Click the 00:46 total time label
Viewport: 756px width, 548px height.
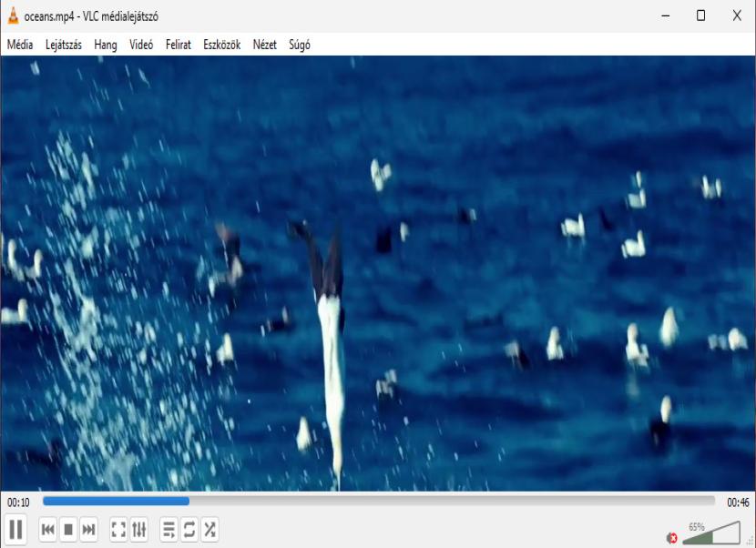(738, 502)
